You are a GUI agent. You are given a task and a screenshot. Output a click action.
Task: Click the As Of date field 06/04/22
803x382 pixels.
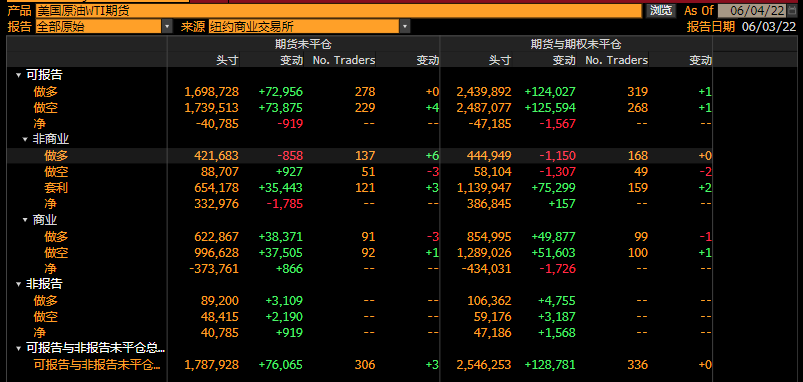click(752, 10)
